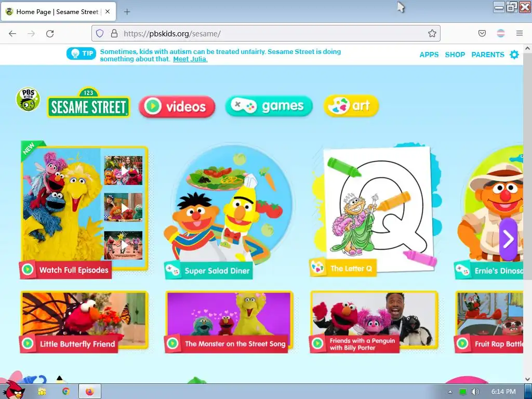Open the Sesame Street sign logo
This screenshot has height=399, width=532.
click(x=88, y=103)
